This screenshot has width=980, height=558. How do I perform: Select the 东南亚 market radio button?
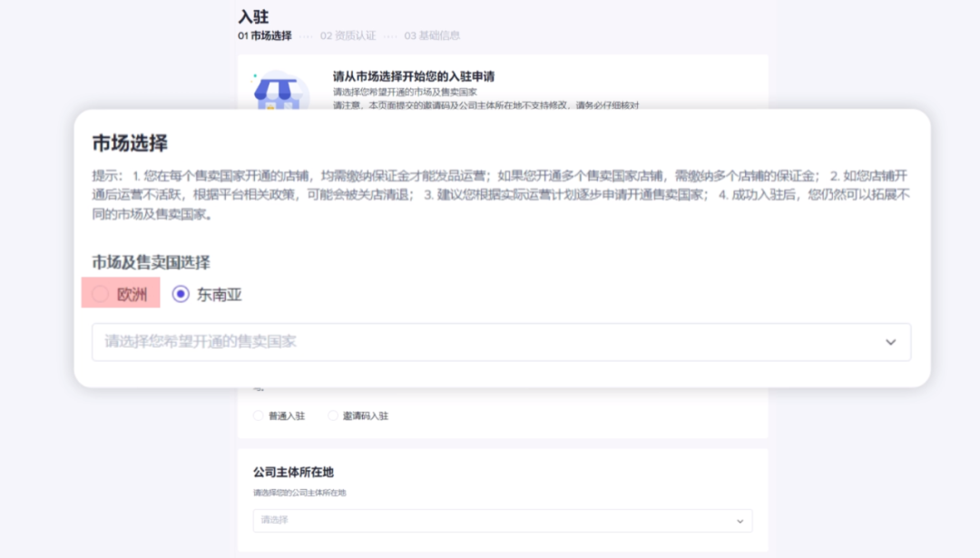pyautogui.click(x=179, y=293)
